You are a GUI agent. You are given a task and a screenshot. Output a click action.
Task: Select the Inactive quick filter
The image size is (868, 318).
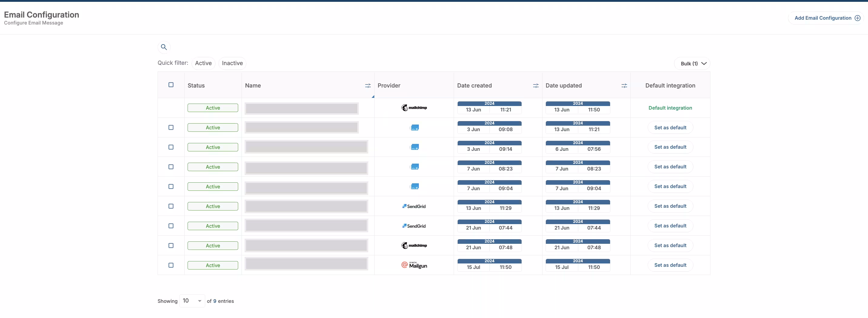(232, 63)
